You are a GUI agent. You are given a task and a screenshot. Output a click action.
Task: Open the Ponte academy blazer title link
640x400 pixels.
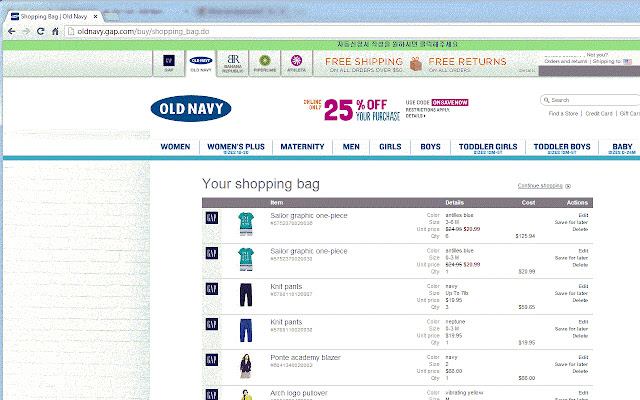(305, 358)
